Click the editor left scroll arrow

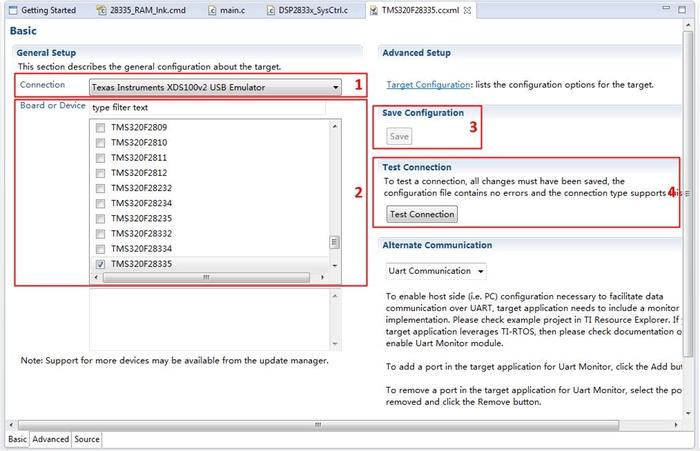tap(11, 425)
